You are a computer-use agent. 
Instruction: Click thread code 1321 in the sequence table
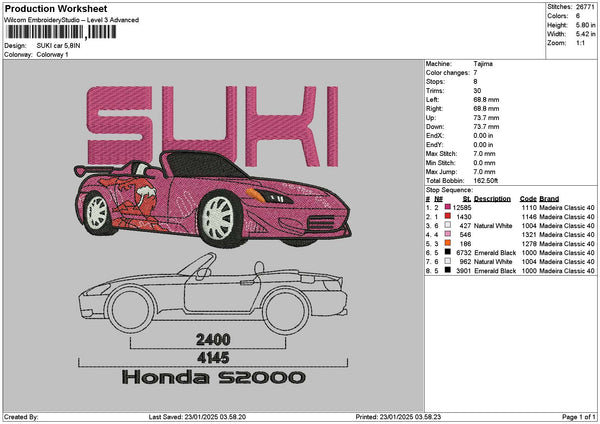tap(529, 235)
